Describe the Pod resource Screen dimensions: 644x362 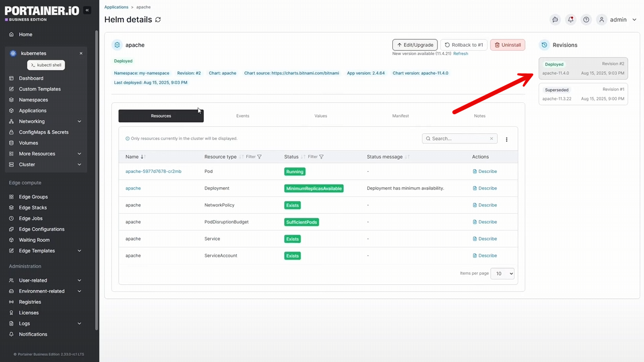tap(485, 172)
